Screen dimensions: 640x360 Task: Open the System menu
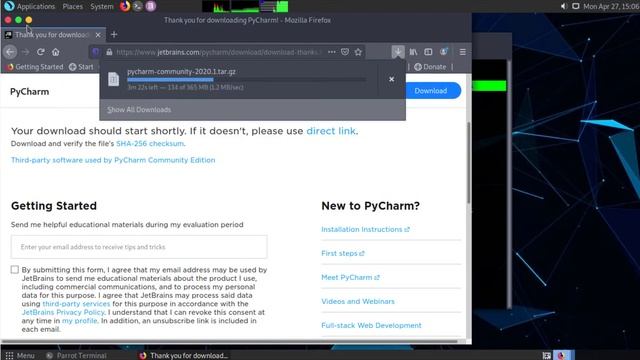(102, 6)
